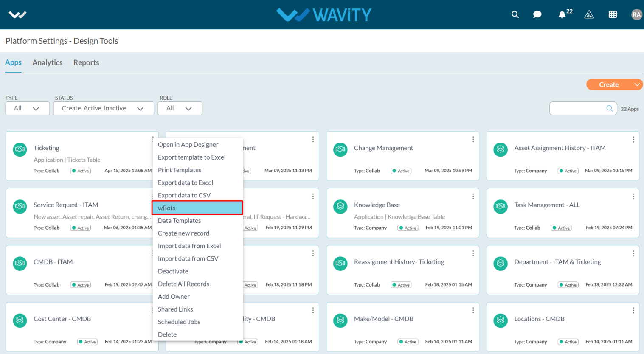Click the Reassignment History- Ticketing icon
The width and height of the screenshot is (644, 354).
pyautogui.click(x=340, y=263)
